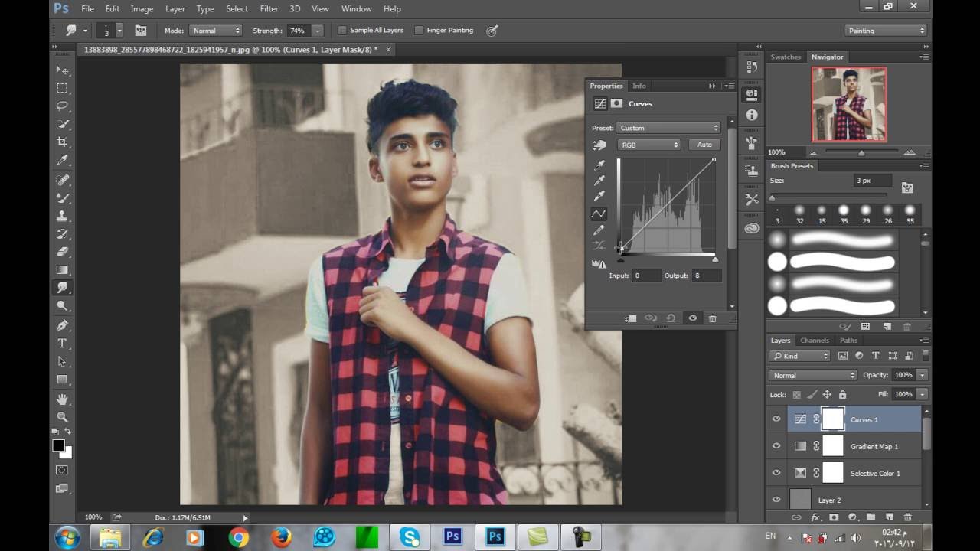Viewport: 980px width, 551px height.
Task: Open the layer filter Kind dropdown
Action: 800,356
